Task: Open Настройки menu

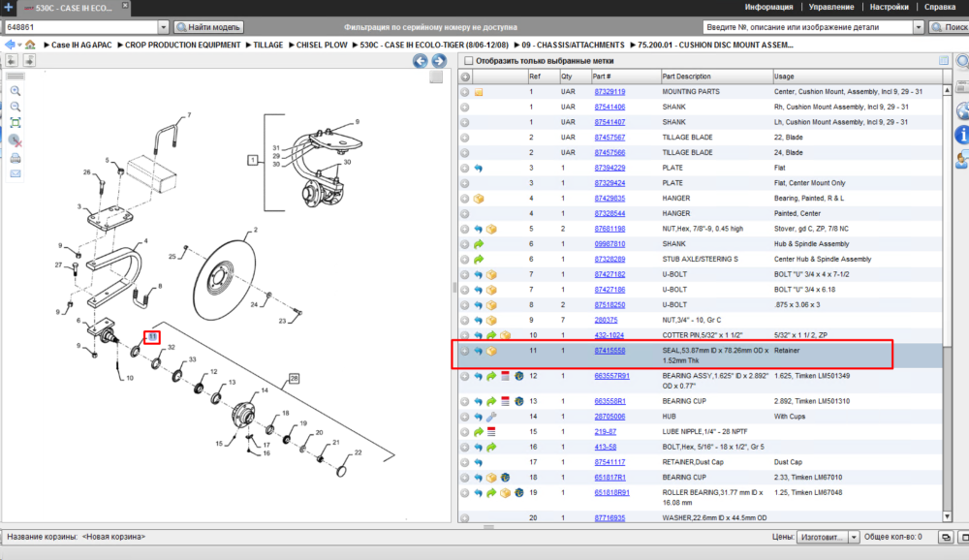Action: pyautogui.click(x=889, y=7)
